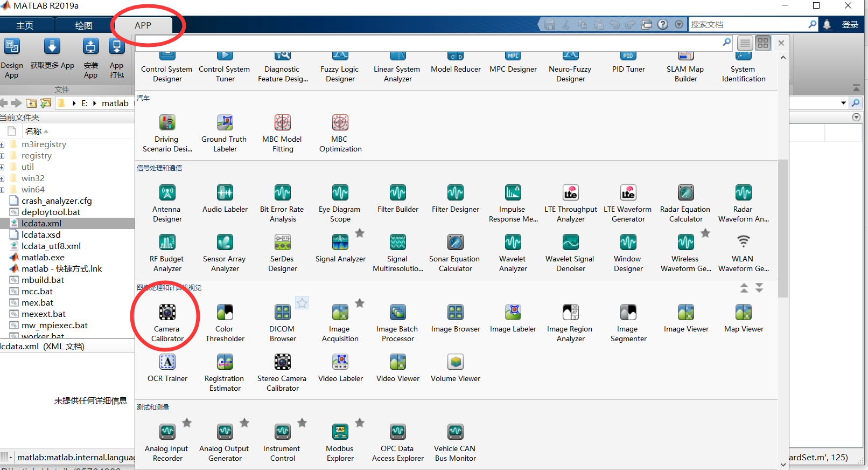Launch the Image Segmenter app

(x=628, y=323)
